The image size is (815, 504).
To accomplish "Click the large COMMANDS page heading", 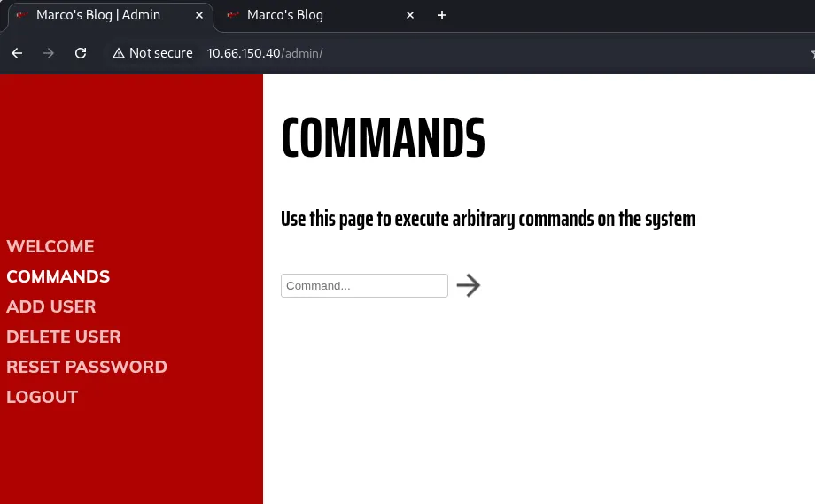I will [383, 139].
